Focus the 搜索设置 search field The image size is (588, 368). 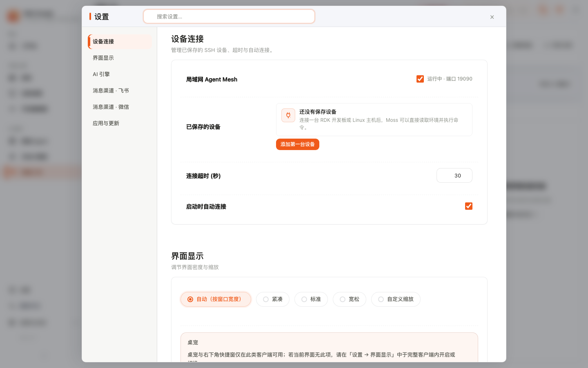point(229,16)
